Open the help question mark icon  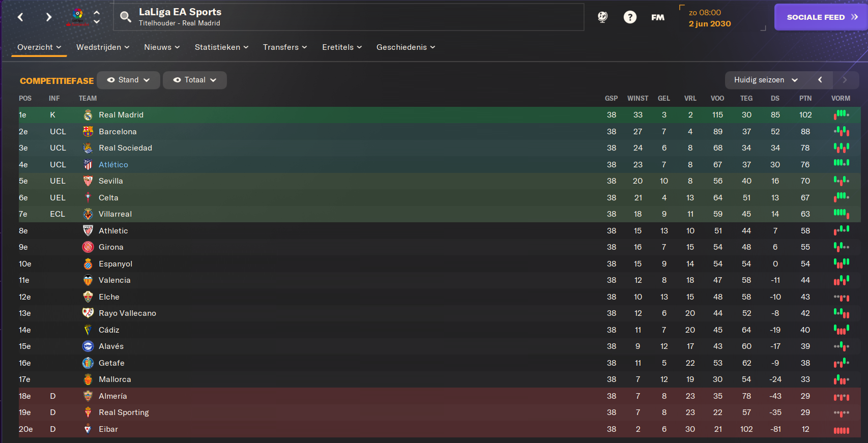pos(630,17)
